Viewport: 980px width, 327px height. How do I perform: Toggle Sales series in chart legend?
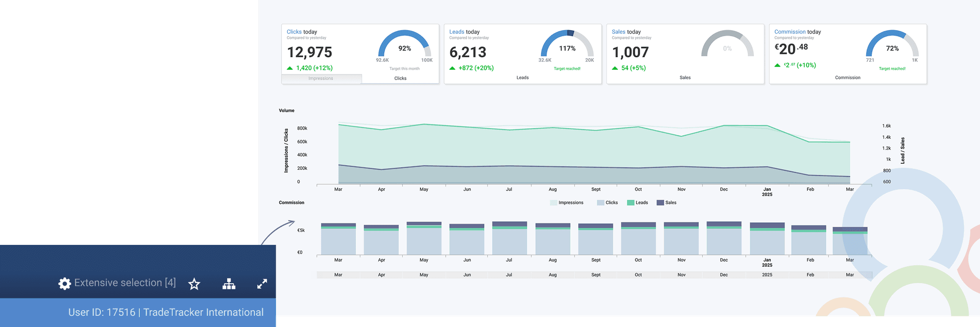point(667,203)
